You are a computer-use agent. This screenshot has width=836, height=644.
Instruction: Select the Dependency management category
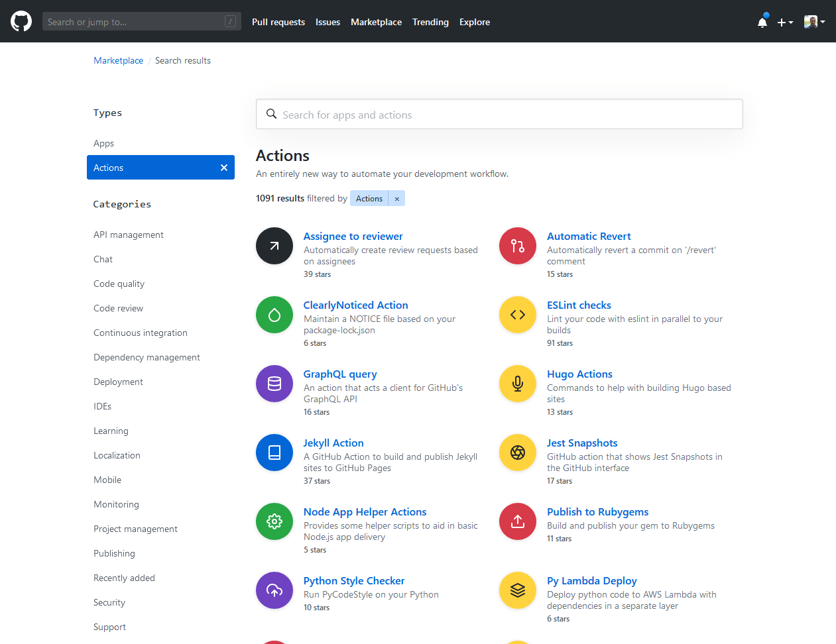pyautogui.click(x=147, y=357)
